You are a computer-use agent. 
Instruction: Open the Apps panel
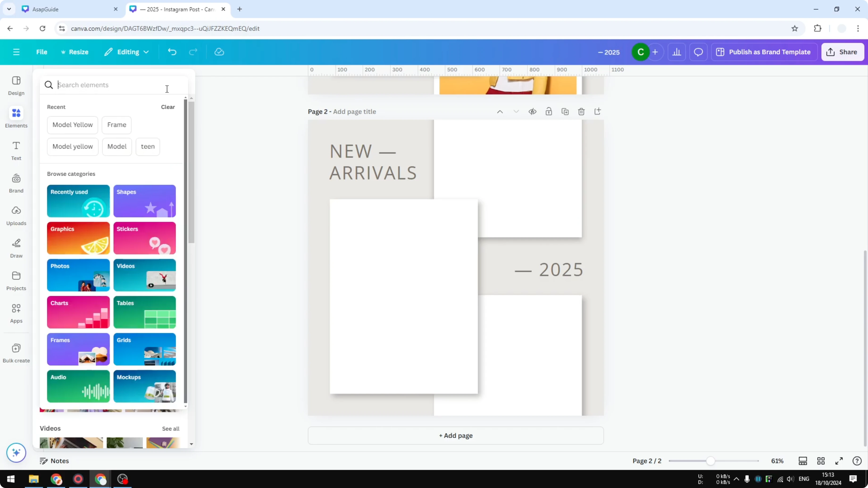(16, 313)
